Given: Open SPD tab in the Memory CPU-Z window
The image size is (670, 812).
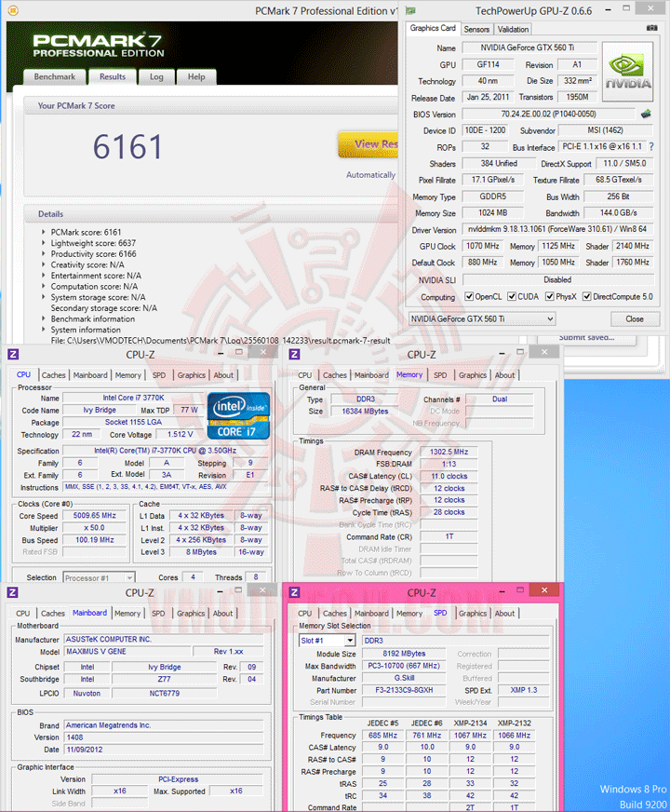Looking at the screenshot, I should pyautogui.click(x=440, y=375).
